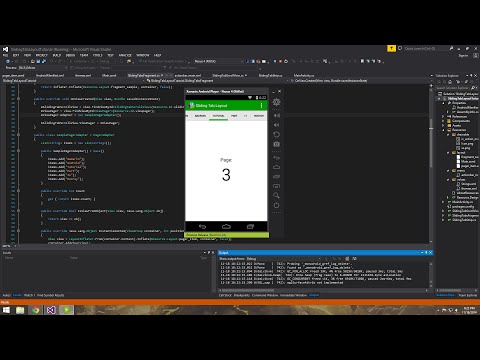The width and height of the screenshot is (480, 360).
Task: Select HISTORY tab in emulator app
Action: point(259,116)
